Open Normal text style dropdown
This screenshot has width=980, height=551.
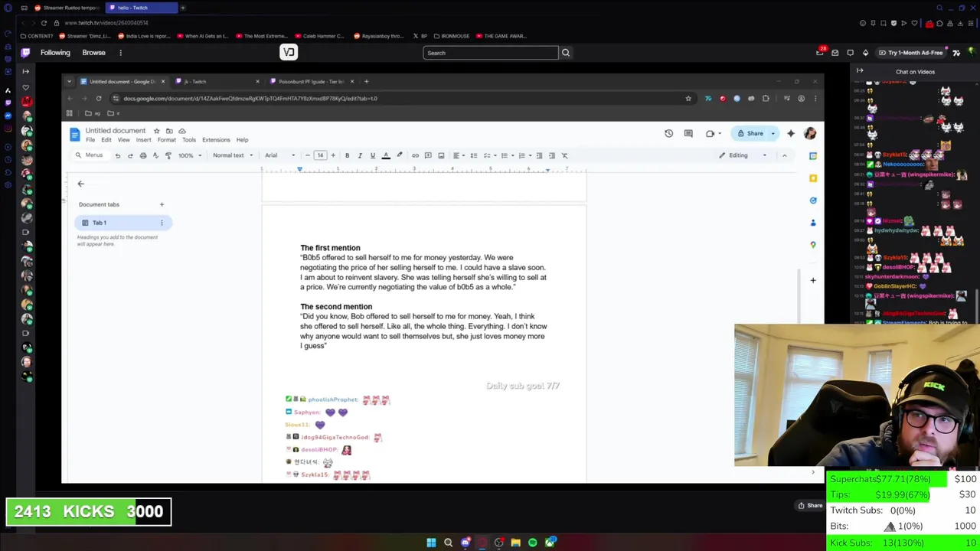pyautogui.click(x=233, y=155)
